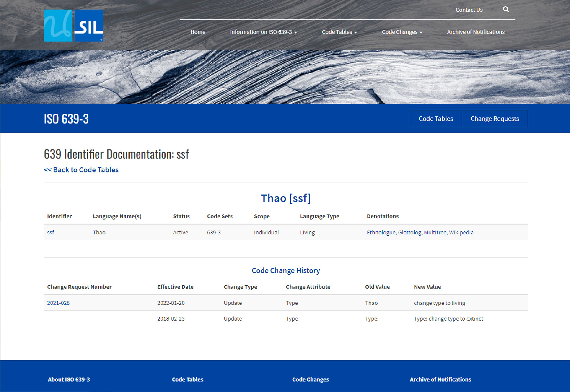This screenshot has width=570, height=392.
Task: Open the Glottolog denotation link
Action: point(410,232)
